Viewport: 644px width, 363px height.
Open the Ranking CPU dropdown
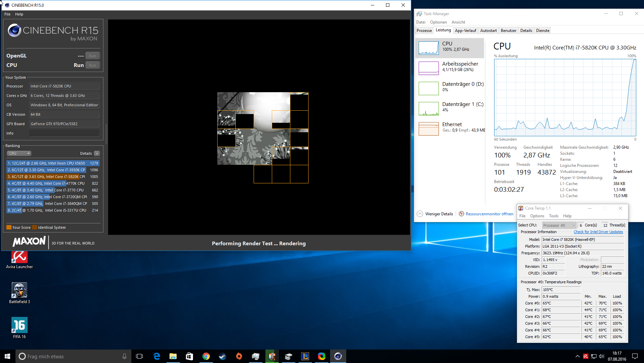pos(19,153)
